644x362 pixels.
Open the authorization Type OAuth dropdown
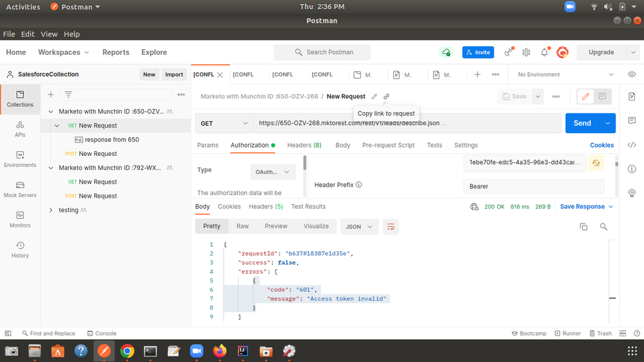[273, 171]
